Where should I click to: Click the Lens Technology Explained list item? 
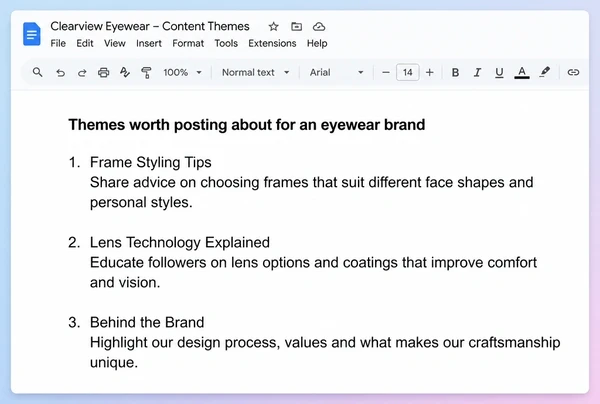180,243
